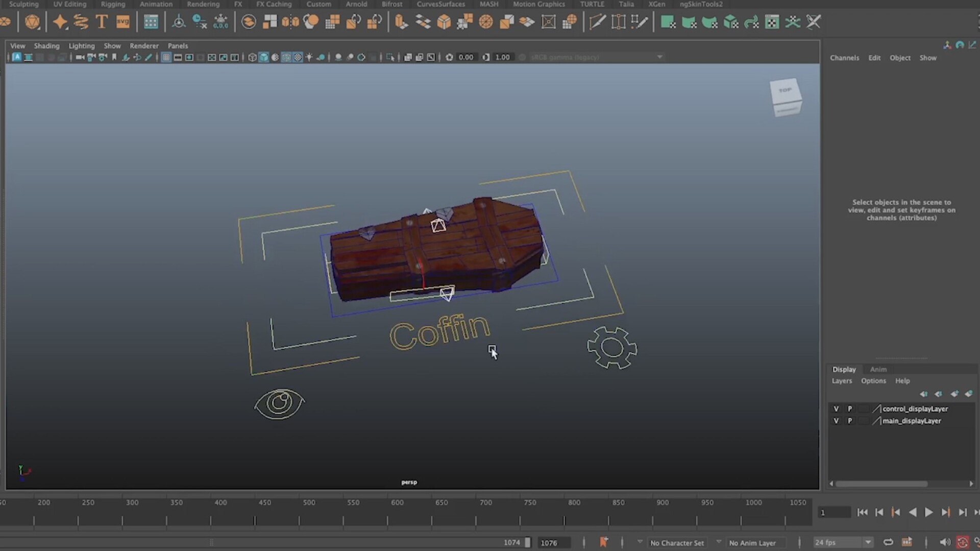Click the Channels button in right panel
The height and width of the screenshot is (551, 980).
pyautogui.click(x=844, y=58)
